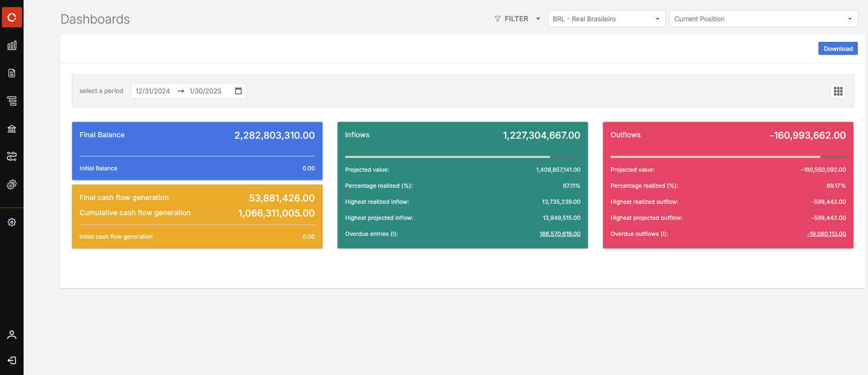Viewport: 868px width, 375px height.
Task: Open overdue entries link 166,570,619.00
Action: pos(560,234)
